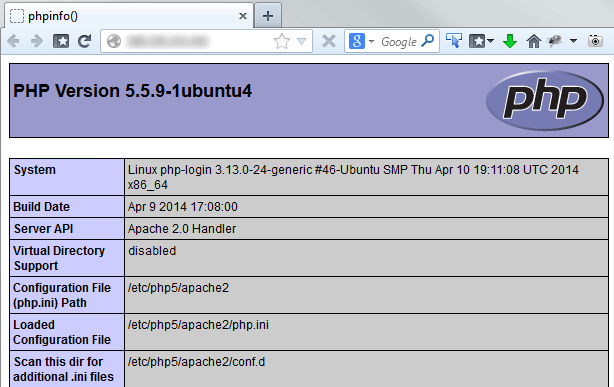The height and width of the screenshot is (387, 614).
Task: Bookmark this page with the star
Action: point(282,41)
